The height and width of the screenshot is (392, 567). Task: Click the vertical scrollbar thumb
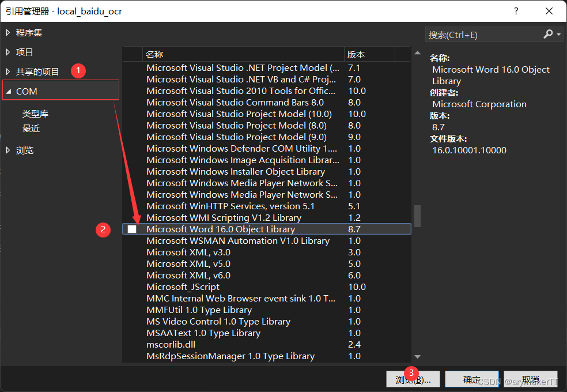pos(417,216)
